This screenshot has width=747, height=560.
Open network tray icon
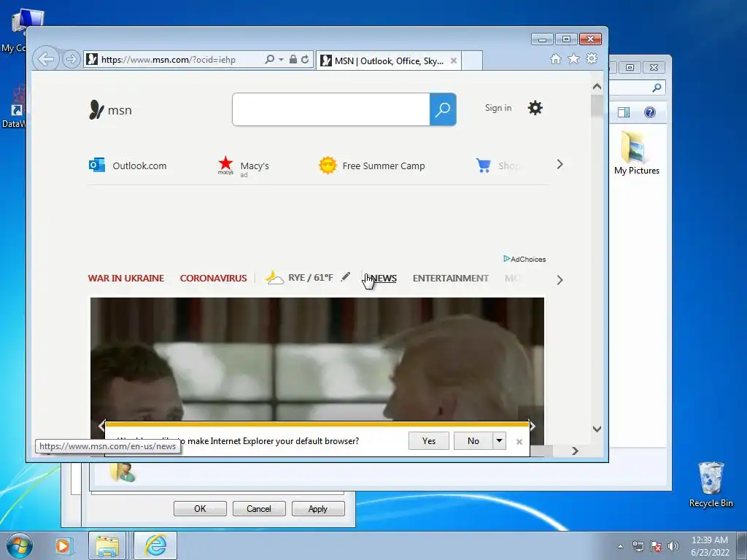click(x=638, y=546)
